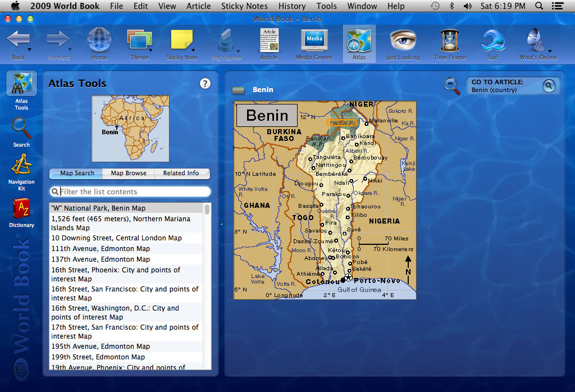The height and width of the screenshot is (392, 575).
Task: Open the Bluetooth menu bar icon
Action: 452,6
